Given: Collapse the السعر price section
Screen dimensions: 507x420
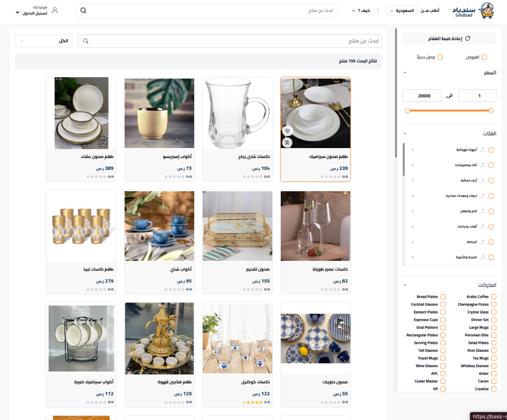Looking at the screenshot, I should (x=405, y=72).
